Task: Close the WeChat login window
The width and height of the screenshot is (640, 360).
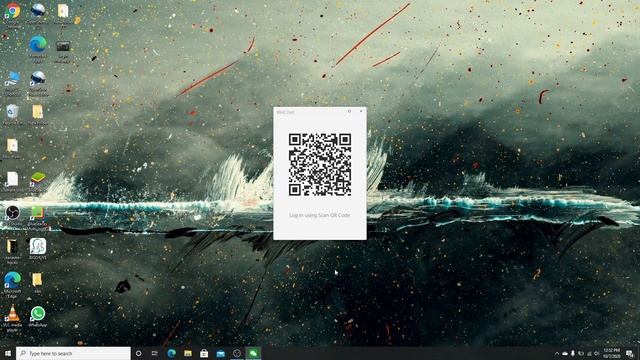Action: (x=361, y=111)
